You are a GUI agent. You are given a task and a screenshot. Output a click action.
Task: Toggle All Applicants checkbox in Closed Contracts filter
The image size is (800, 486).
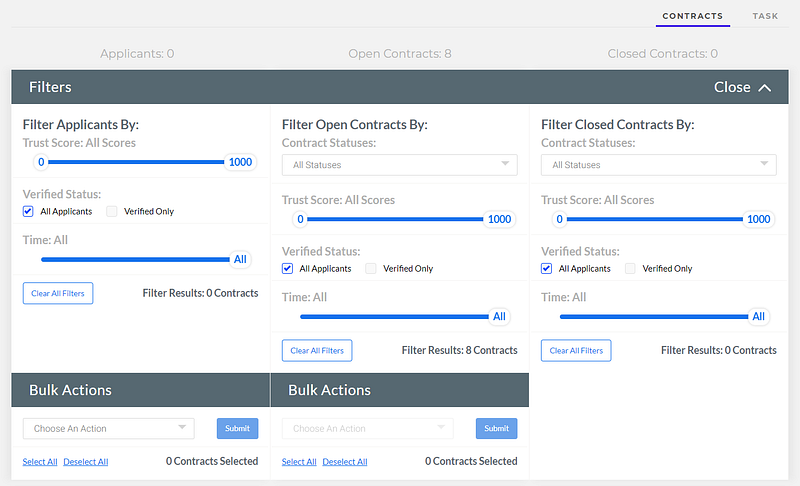[x=546, y=268]
